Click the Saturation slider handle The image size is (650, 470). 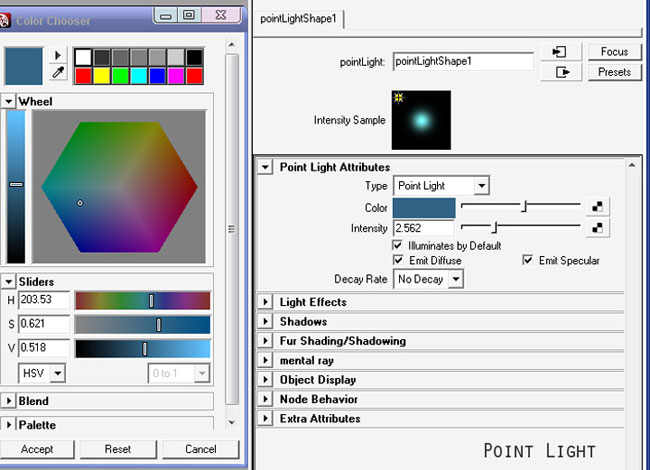pyautogui.click(x=158, y=325)
